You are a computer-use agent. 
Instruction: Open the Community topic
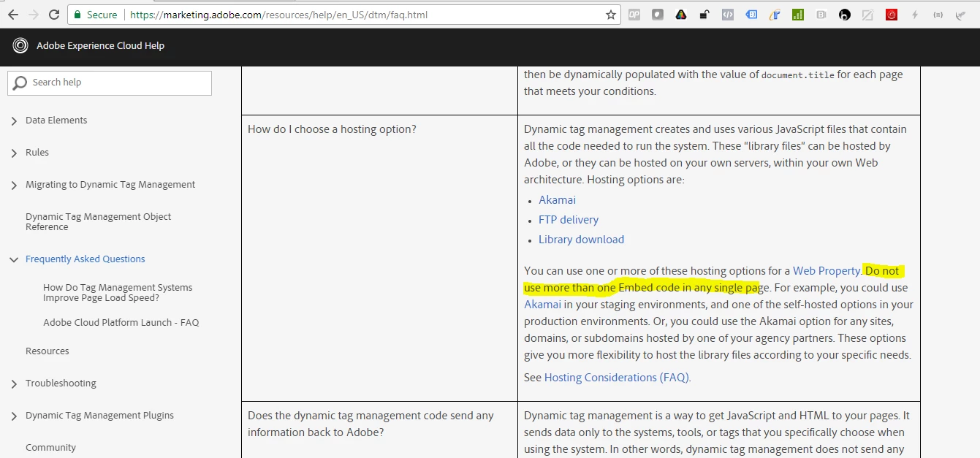[x=50, y=448]
